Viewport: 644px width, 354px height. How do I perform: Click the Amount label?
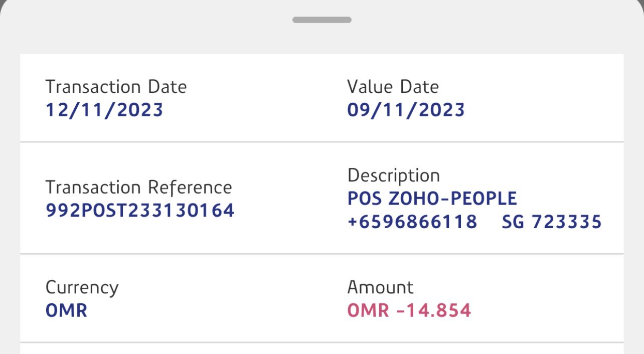[x=380, y=287]
